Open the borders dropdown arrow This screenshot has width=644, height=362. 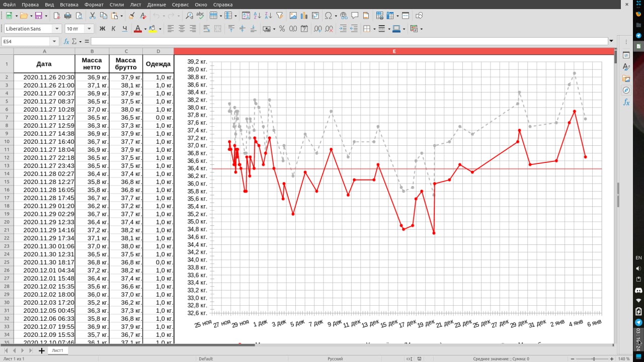coord(374,29)
